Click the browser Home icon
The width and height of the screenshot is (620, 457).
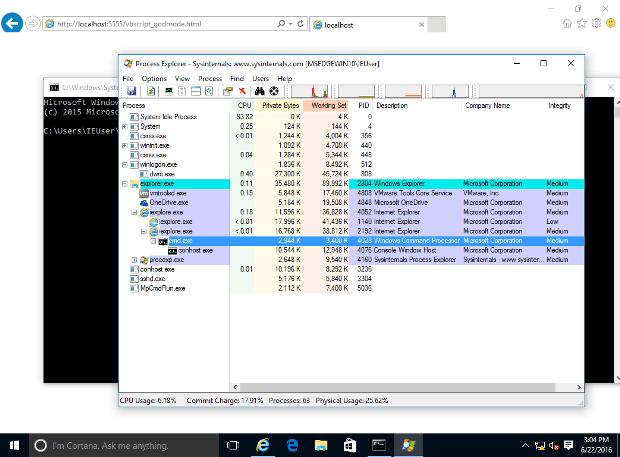567,23
